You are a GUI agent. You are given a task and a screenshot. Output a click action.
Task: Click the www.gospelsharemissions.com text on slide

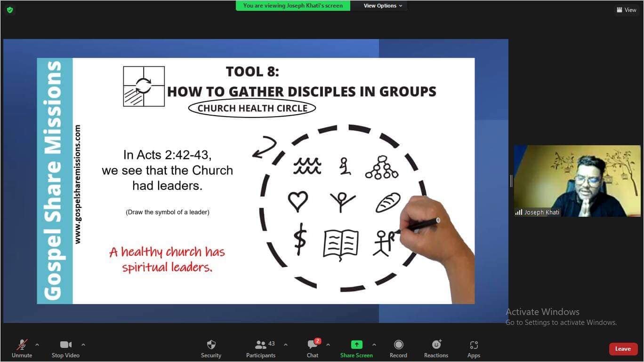click(x=78, y=184)
